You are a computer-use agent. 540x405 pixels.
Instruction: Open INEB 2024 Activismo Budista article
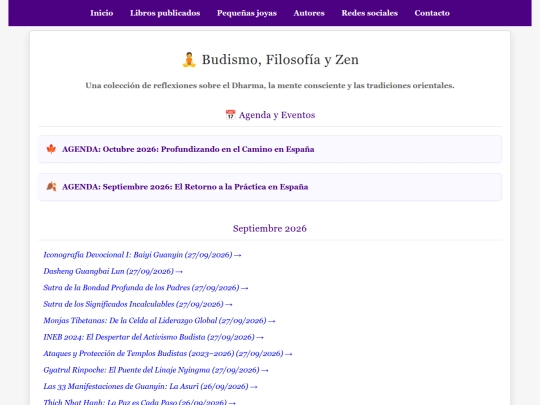(x=154, y=337)
